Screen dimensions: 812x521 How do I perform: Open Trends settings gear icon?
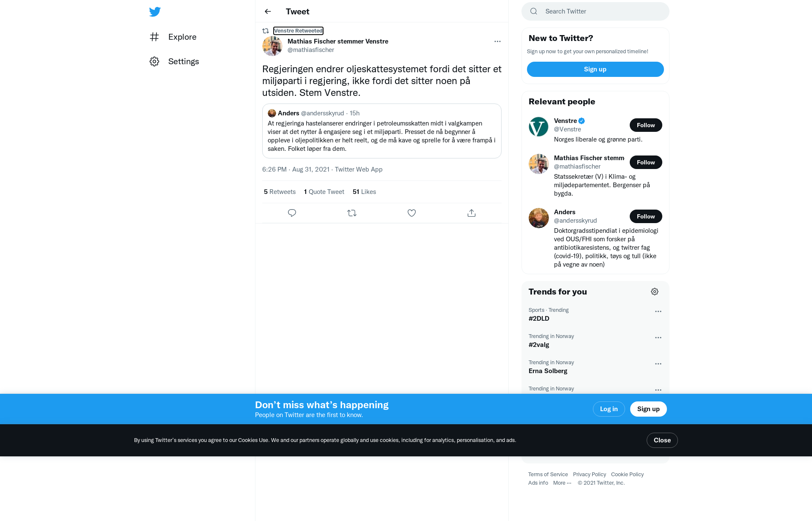pyautogui.click(x=655, y=292)
